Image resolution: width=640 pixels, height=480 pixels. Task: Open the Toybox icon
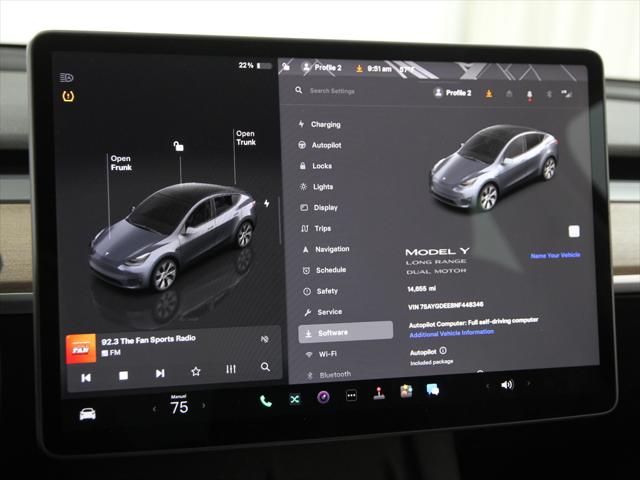406,391
